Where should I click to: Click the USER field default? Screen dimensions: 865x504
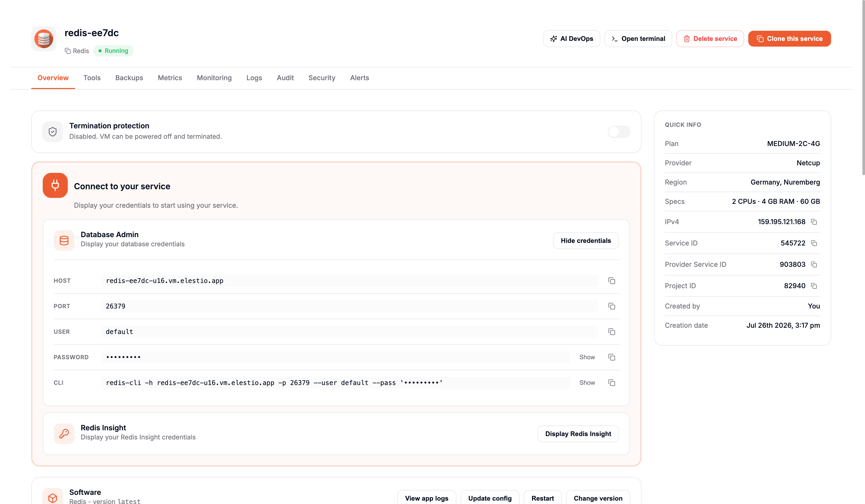(349, 332)
